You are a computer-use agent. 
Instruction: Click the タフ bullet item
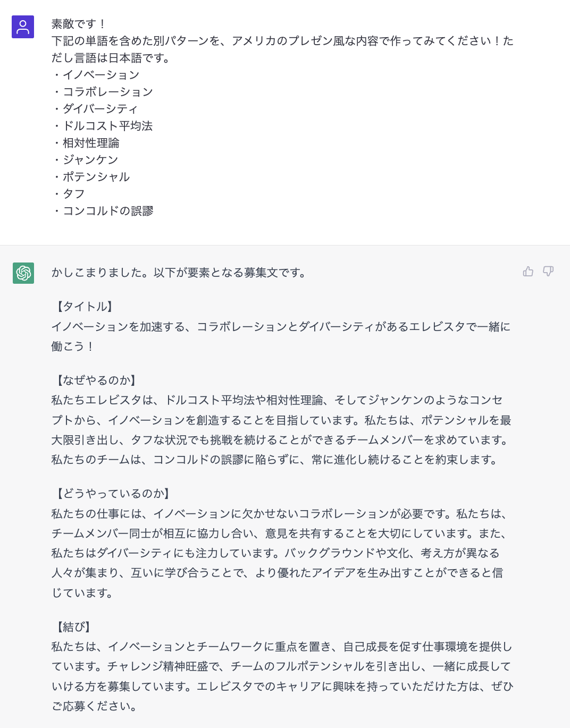tap(74, 194)
